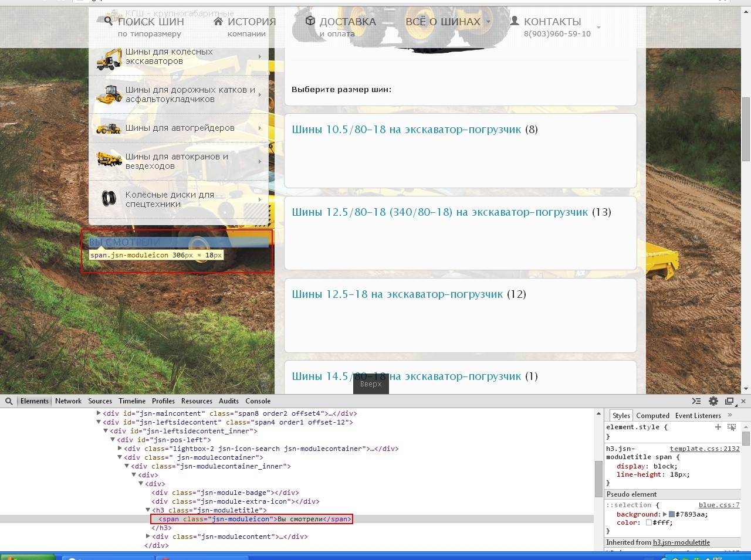Open submenu arrow for Шины для автогрейдеров
Screen dimensions: 751x560
pos(260,128)
